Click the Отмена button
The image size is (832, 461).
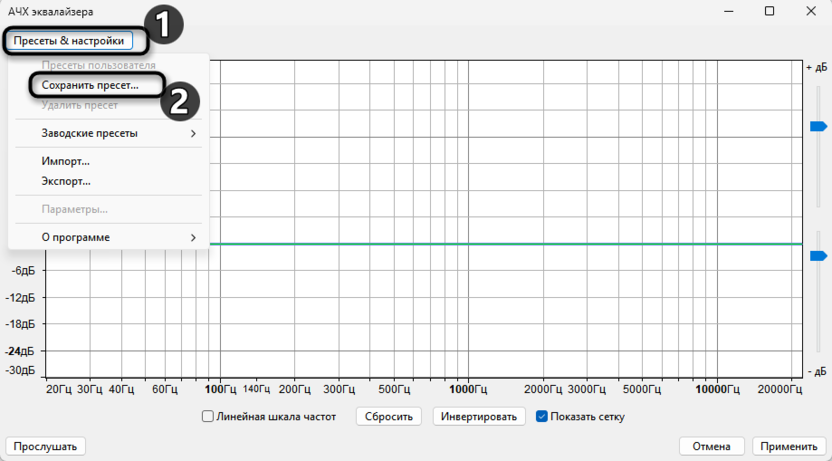click(x=711, y=446)
